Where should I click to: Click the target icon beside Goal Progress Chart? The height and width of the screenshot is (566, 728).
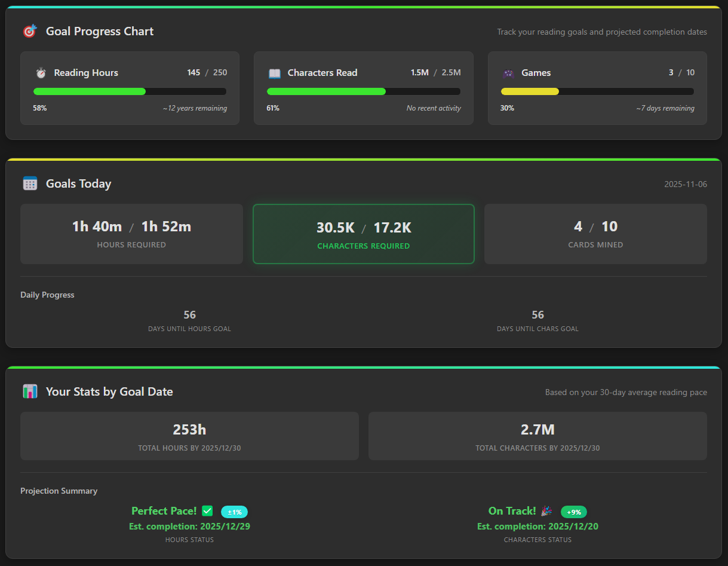point(29,31)
